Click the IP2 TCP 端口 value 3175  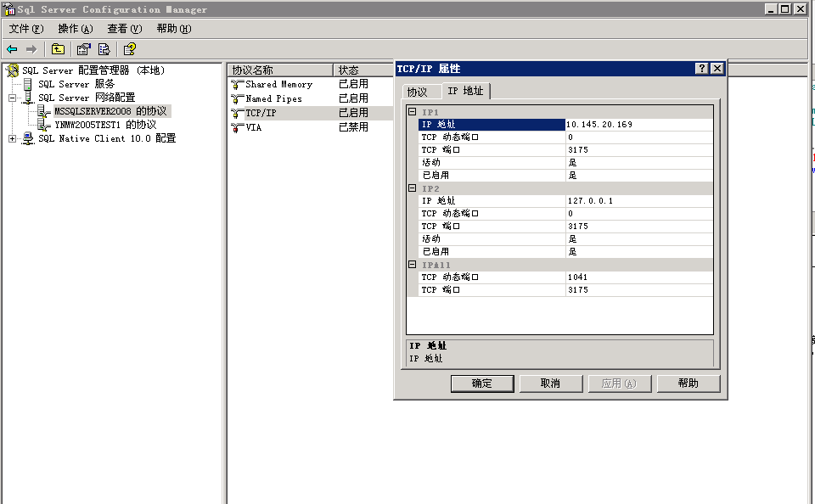pos(638,226)
